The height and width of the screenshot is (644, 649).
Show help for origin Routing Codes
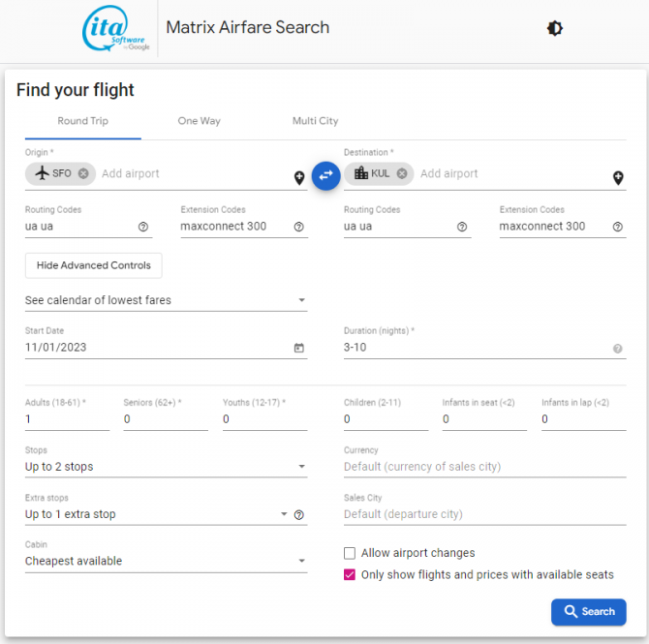143,227
